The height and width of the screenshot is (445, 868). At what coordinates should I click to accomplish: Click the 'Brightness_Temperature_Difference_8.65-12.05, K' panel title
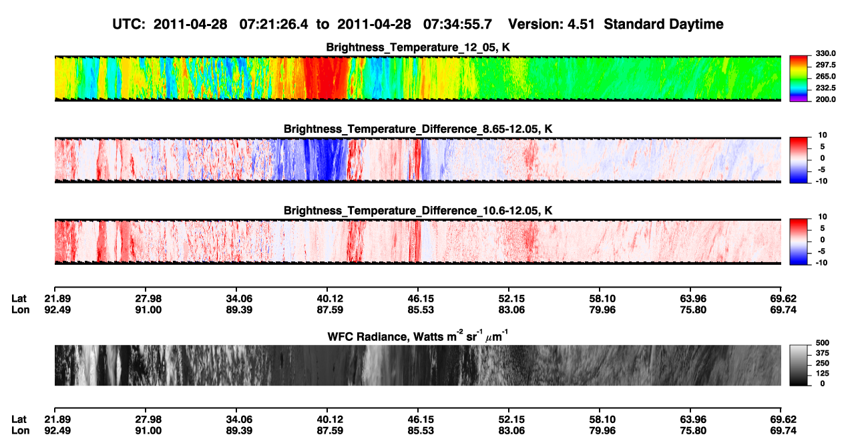pos(418,129)
